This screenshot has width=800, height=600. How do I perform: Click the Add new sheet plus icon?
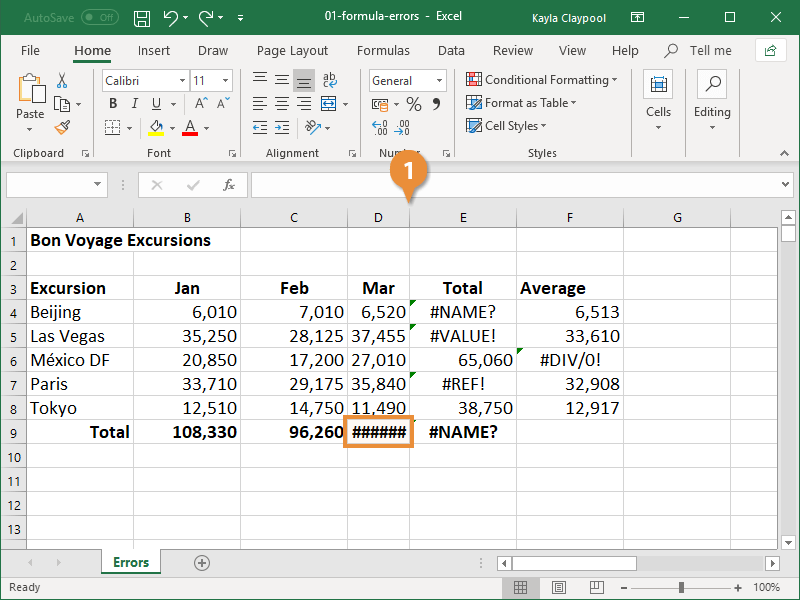point(202,563)
